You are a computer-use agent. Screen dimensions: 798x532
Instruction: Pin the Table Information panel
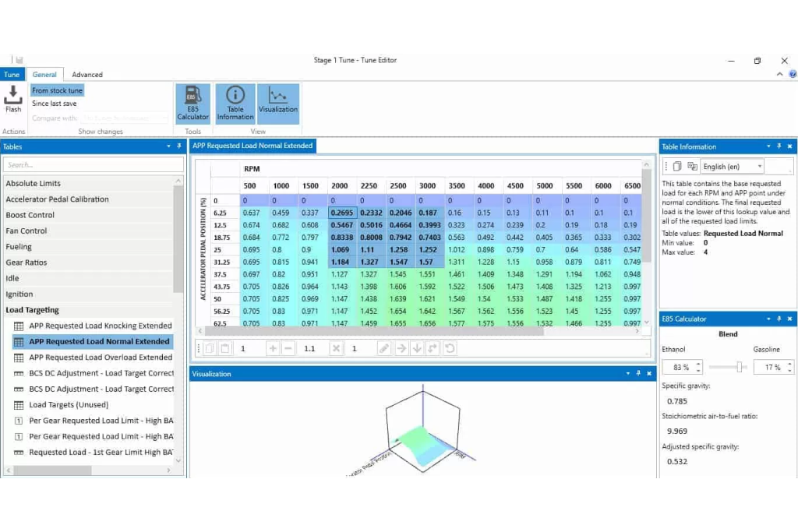pyautogui.click(x=779, y=146)
